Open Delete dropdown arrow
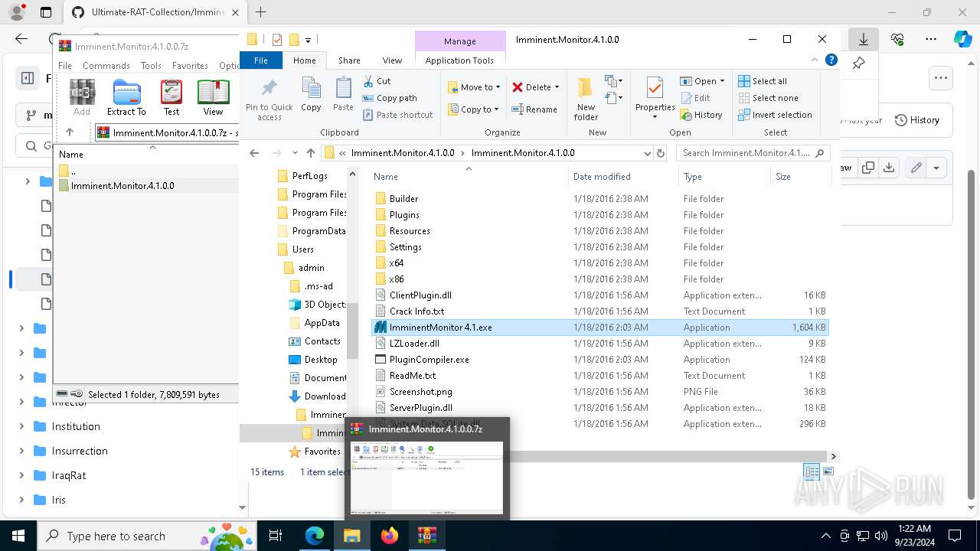The width and height of the screenshot is (980, 551). click(x=557, y=87)
